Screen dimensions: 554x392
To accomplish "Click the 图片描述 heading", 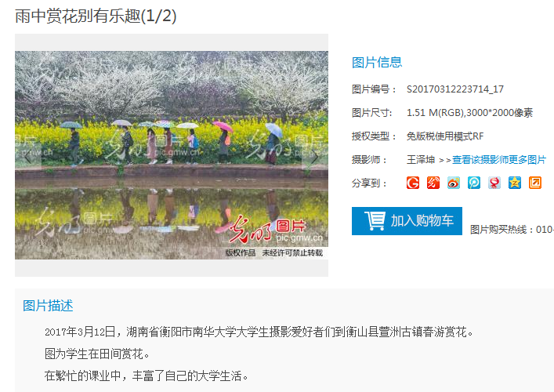I will pyautogui.click(x=48, y=306).
